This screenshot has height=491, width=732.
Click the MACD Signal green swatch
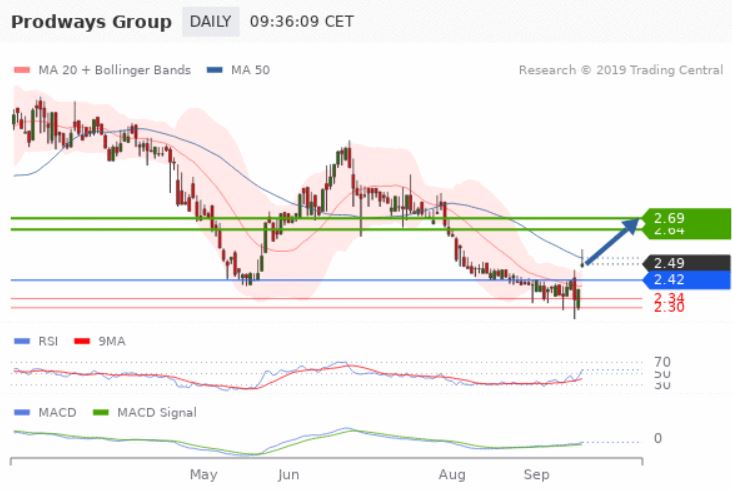coord(101,413)
